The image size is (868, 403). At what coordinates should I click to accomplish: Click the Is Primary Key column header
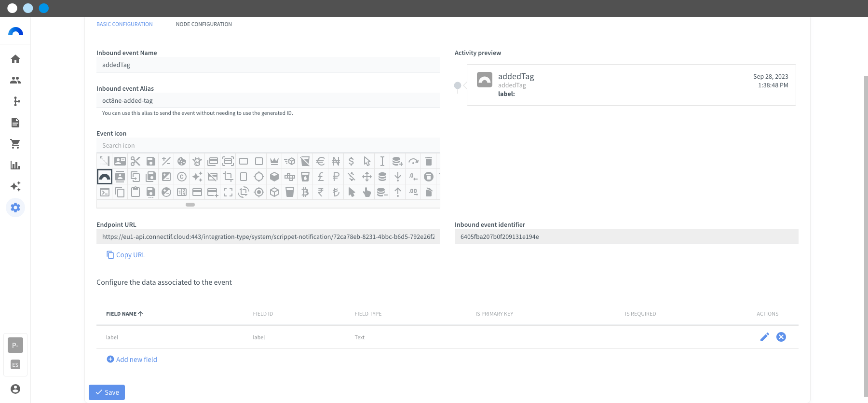click(x=494, y=314)
